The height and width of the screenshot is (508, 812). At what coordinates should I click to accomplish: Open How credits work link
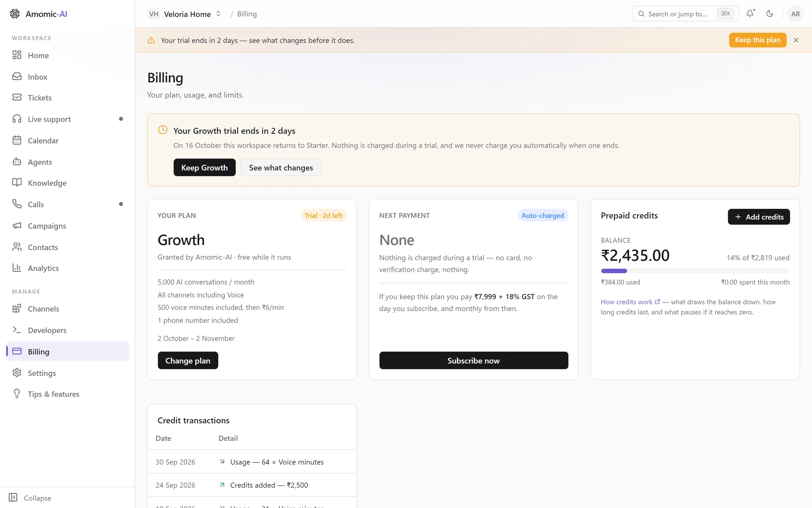coord(630,302)
